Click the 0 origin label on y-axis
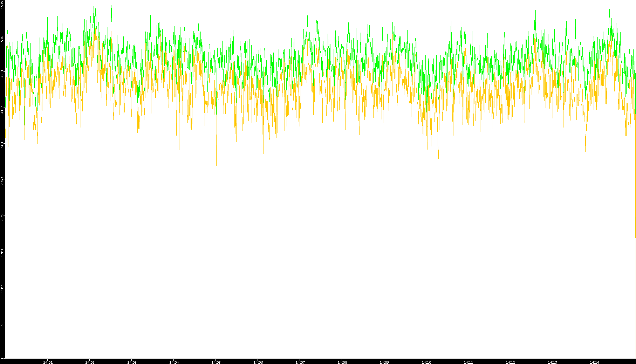Viewport: 636px width, 364px height. [2, 358]
